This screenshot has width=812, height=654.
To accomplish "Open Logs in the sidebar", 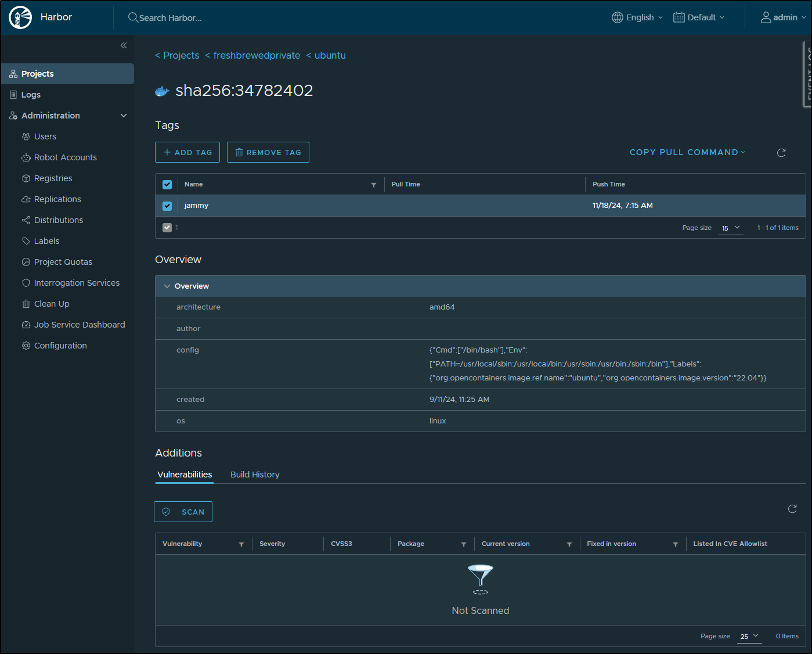I will 67,95.
